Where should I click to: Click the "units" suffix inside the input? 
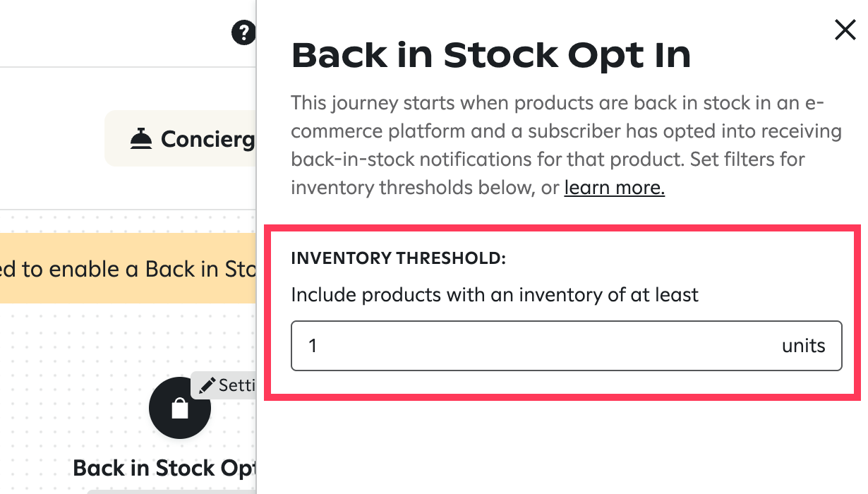coord(803,346)
